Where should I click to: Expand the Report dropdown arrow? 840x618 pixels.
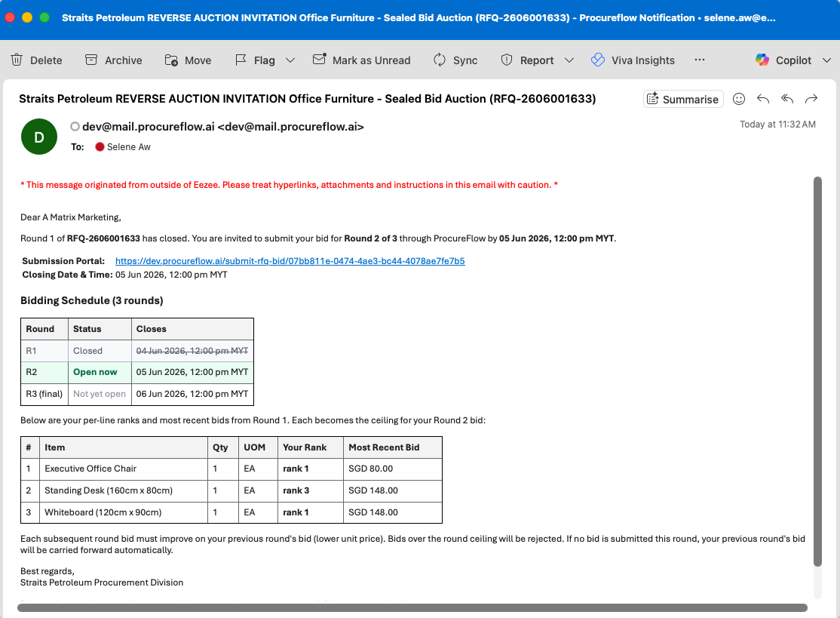(x=569, y=60)
